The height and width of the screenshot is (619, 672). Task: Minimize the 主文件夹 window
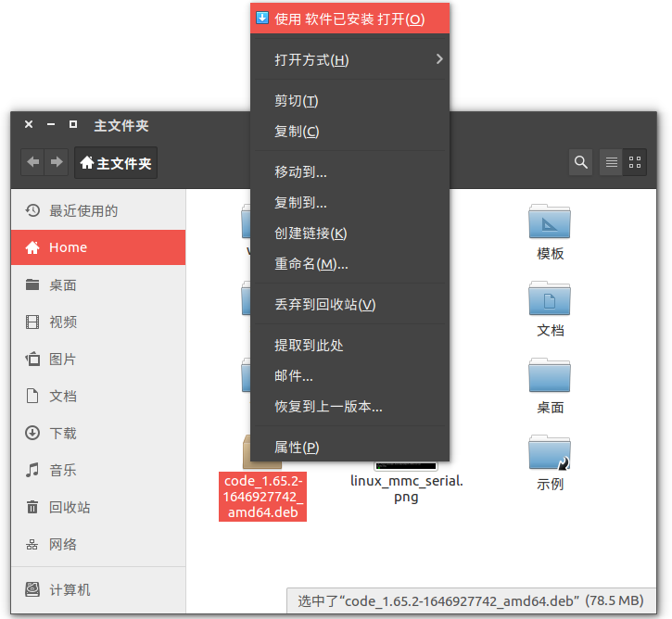pyautogui.click(x=51, y=125)
